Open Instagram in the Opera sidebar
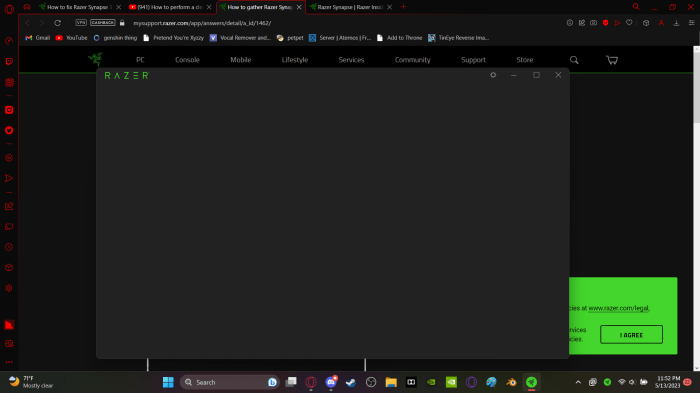Image resolution: width=700 pixels, height=393 pixels. point(9,110)
